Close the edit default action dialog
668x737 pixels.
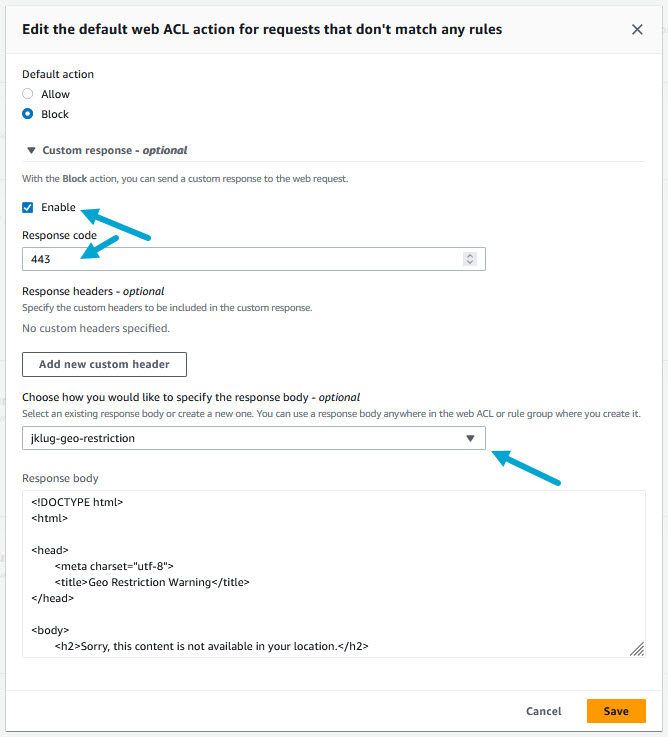click(x=637, y=30)
